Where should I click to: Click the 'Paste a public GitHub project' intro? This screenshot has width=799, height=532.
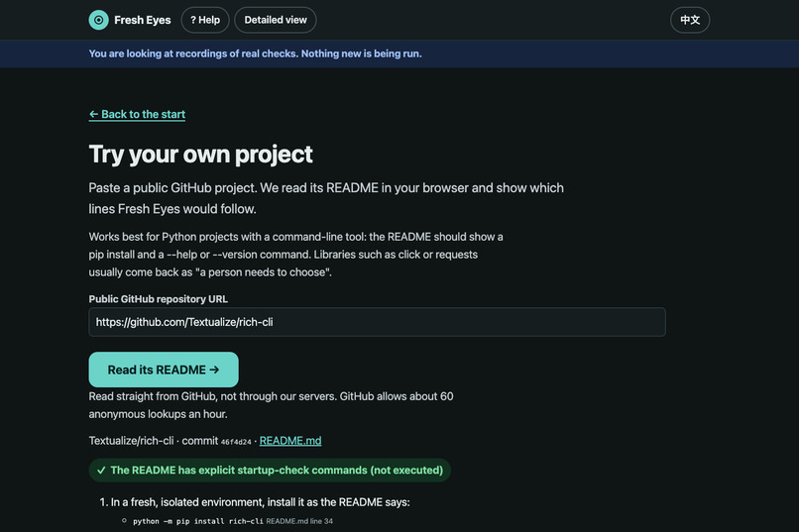(x=326, y=198)
